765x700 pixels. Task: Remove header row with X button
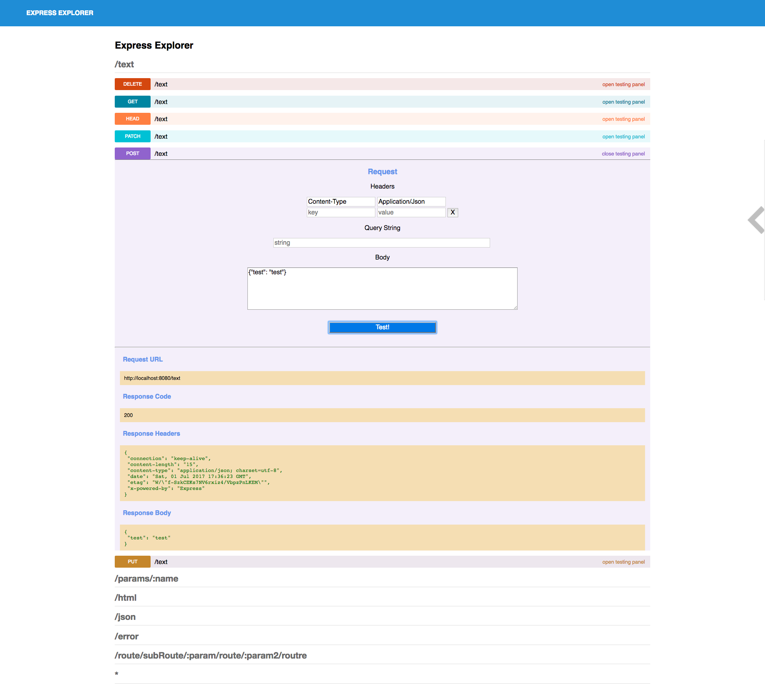pyautogui.click(x=452, y=212)
